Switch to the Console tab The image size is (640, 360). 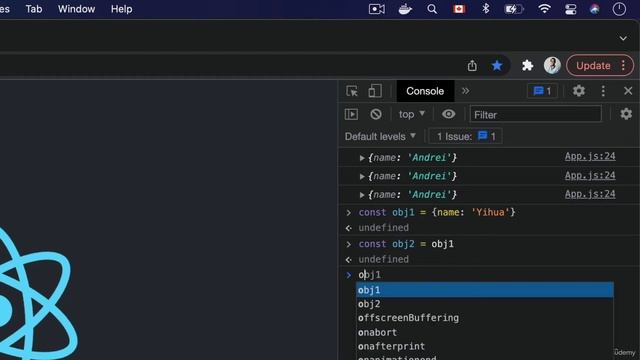(425, 91)
